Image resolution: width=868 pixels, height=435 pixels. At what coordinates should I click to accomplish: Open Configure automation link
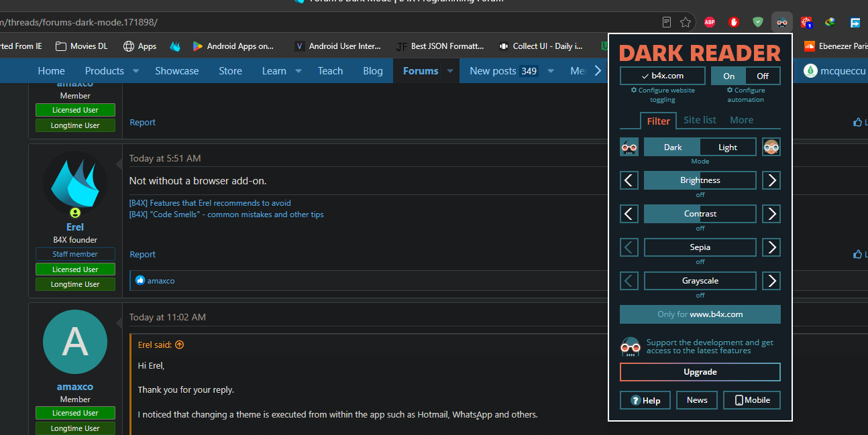click(x=746, y=95)
